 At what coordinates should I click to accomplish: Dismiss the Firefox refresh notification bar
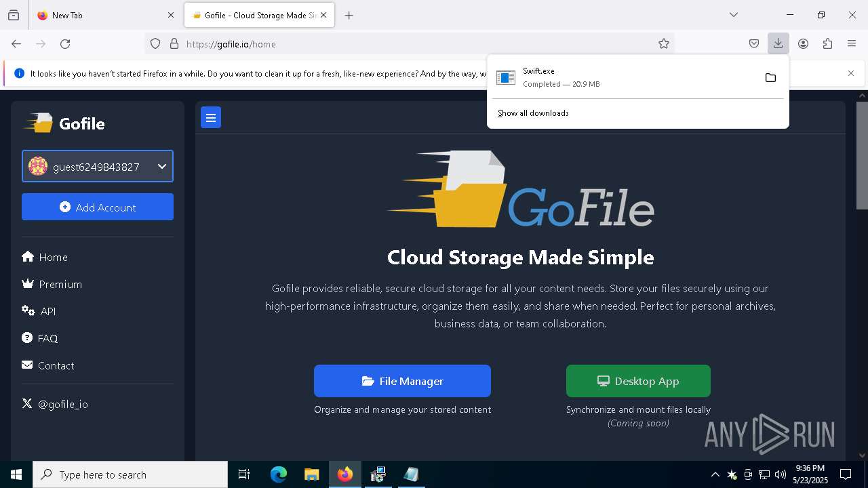851,73
